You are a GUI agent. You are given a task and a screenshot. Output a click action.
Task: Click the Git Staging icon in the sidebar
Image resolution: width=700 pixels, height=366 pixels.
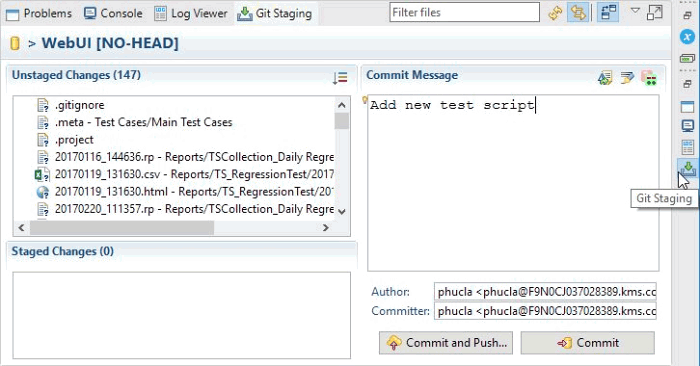coord(687,168)
